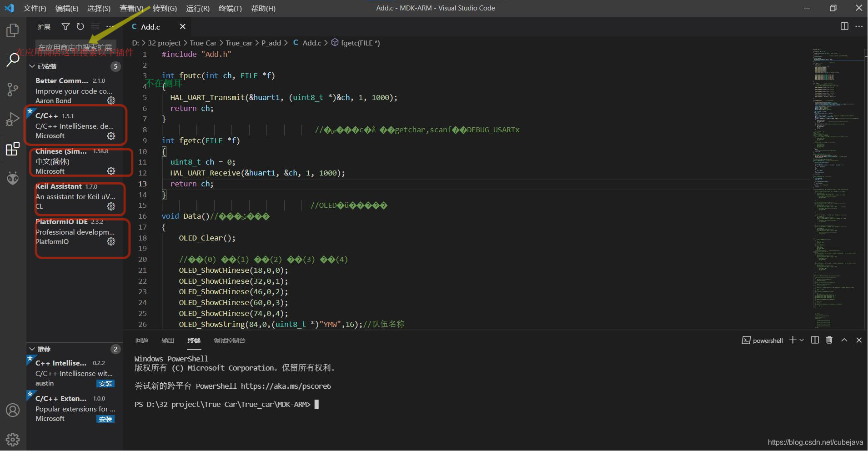The width and height of the screenshot is (868, 451).
Task: Open editor more actions menu
Action: click(859, 26)
